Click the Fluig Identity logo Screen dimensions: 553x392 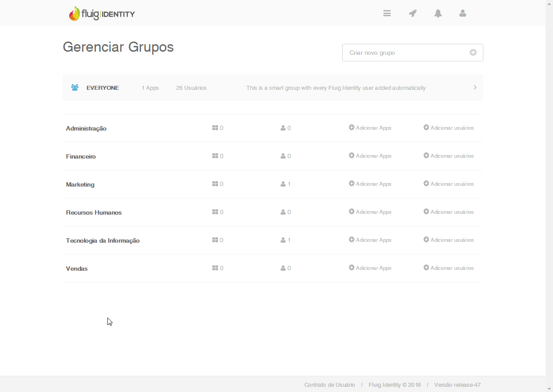(x=102, y=14)
